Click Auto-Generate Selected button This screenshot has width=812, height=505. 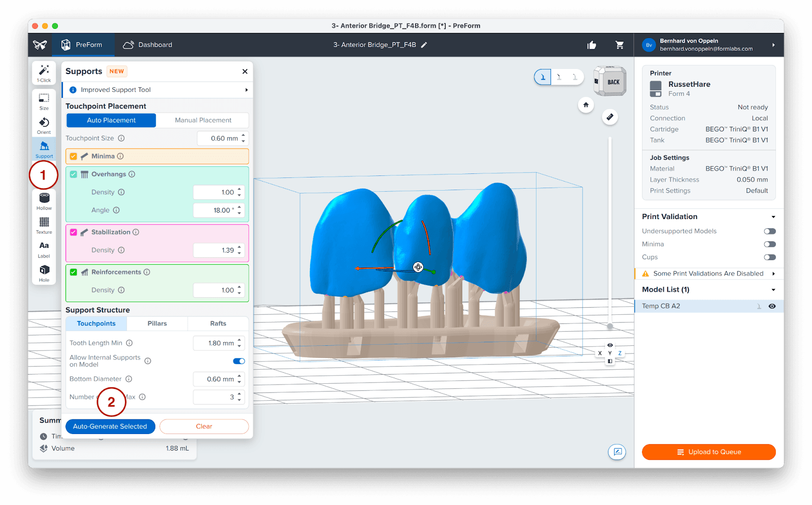coord(110,426)
